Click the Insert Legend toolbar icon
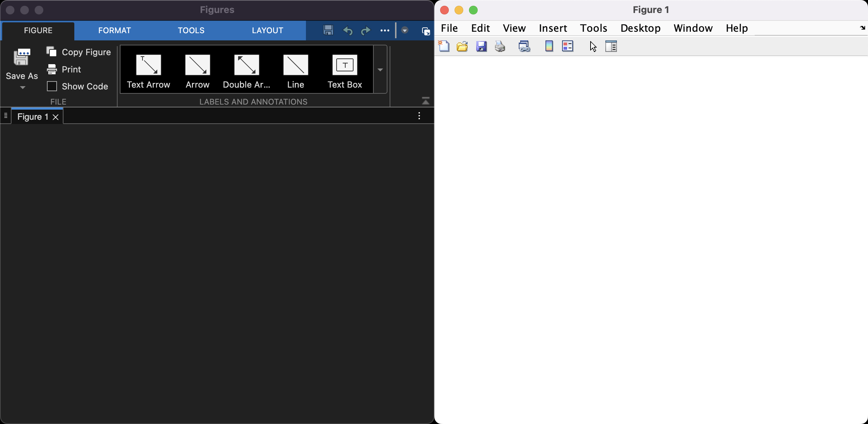This screenshot has height=424, width=868. click(x=567, y=46)
